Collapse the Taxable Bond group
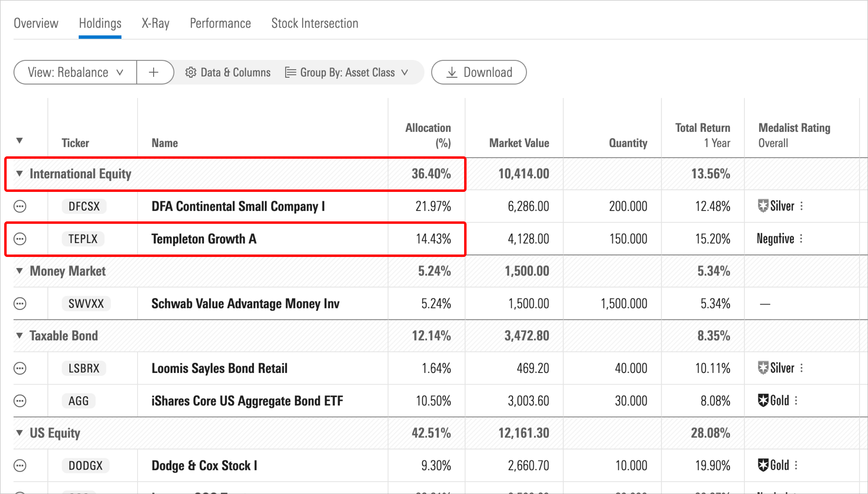This screenshot has width=868, height=494. coord(19,336)
